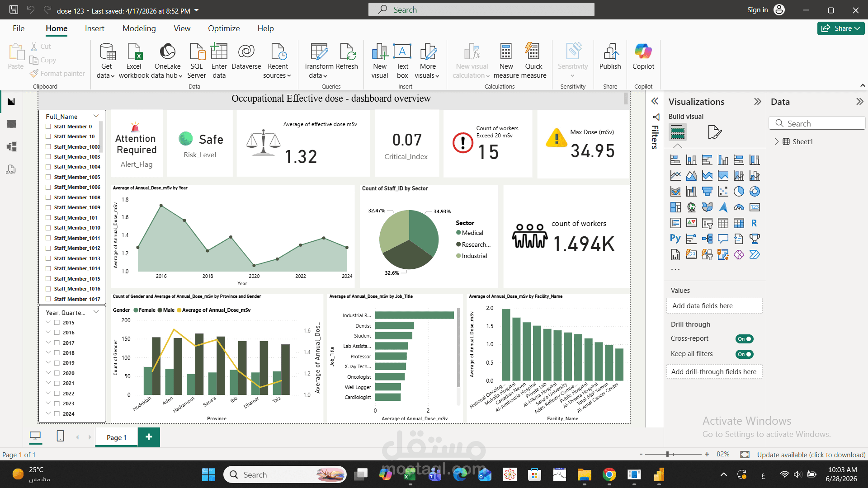Switch to Report view in left sidebar

point(11,102)
